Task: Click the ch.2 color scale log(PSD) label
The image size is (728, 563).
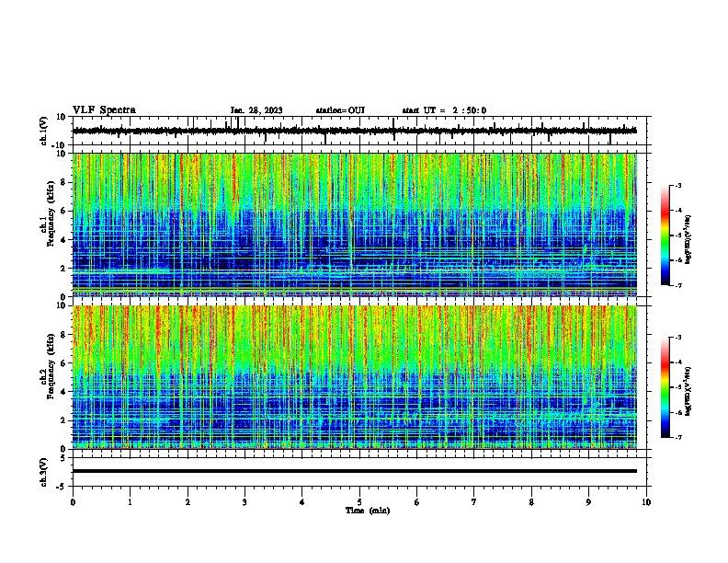Action: point(688,391)
